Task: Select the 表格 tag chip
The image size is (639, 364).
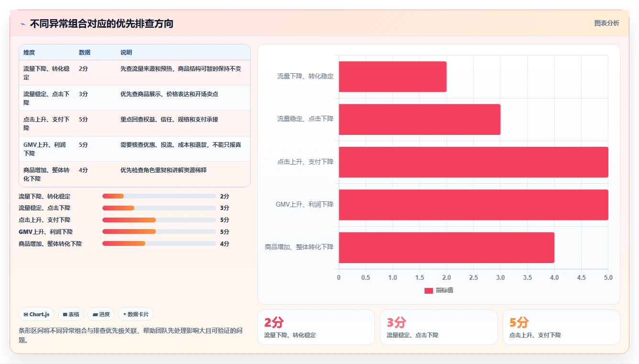Action: [x=71, y=314]
